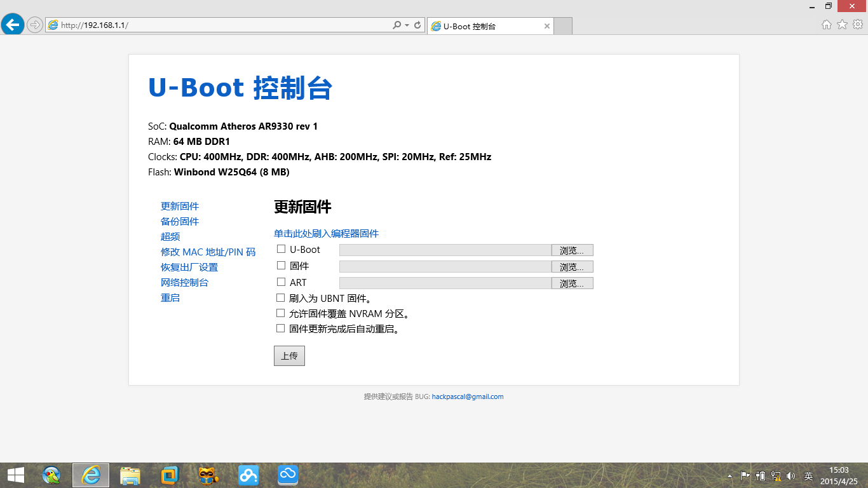Enable 刷入为 UBNT 固件 checkbox

click(x=280, y=297)
